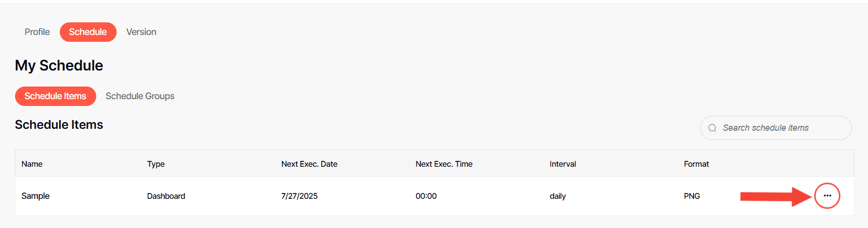Click the Interval column header
The height and width of the screenshot is (228, 868).
[x=563, y=164]
